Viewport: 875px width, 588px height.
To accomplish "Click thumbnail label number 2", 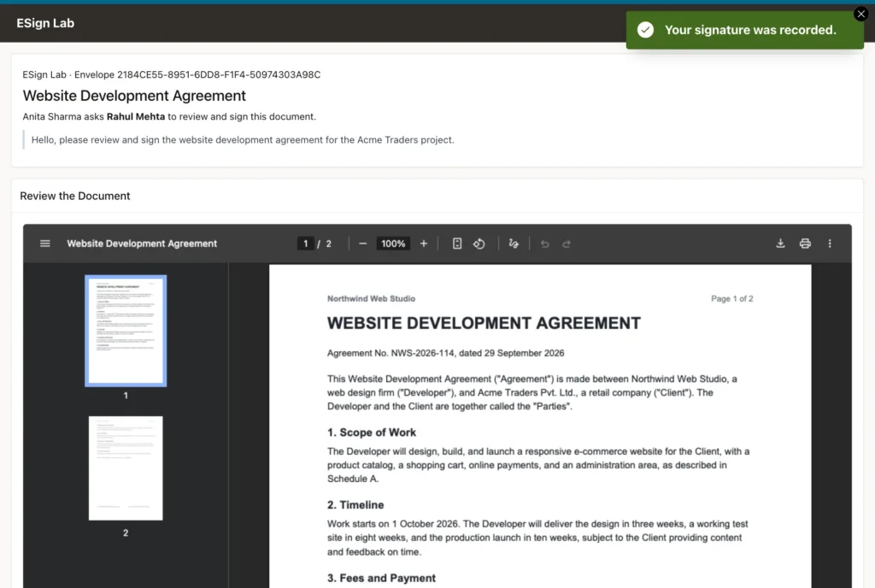I will [126, 532].
